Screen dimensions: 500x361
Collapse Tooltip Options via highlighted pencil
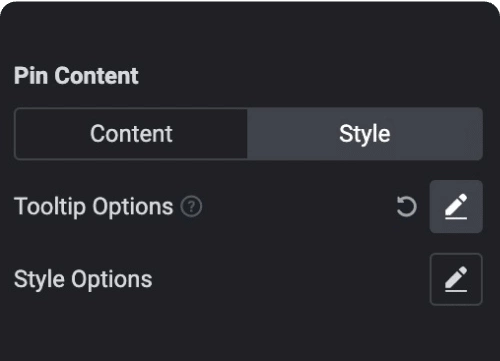click(456, 207)
